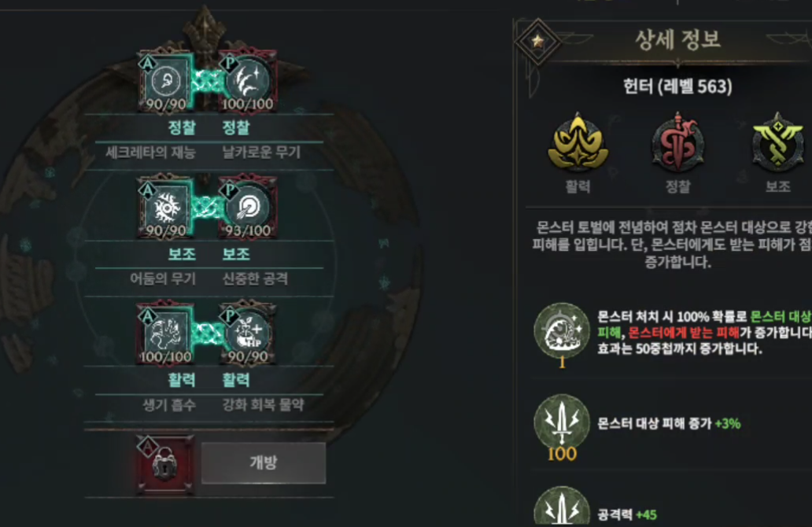Select the 강화 회복 물약 potion icon
The image size is (812, 527).
tap(248, 334)
